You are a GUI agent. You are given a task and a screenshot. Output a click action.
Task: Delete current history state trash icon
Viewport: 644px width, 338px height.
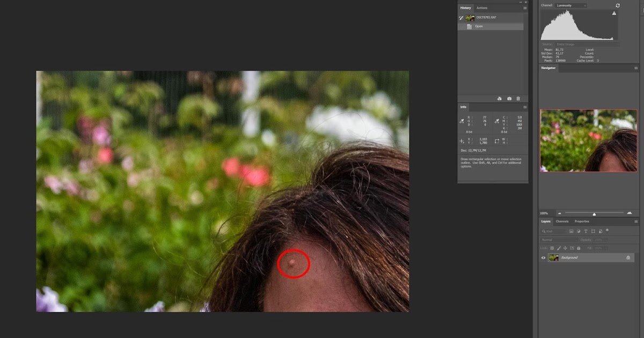tap(518, 99)
